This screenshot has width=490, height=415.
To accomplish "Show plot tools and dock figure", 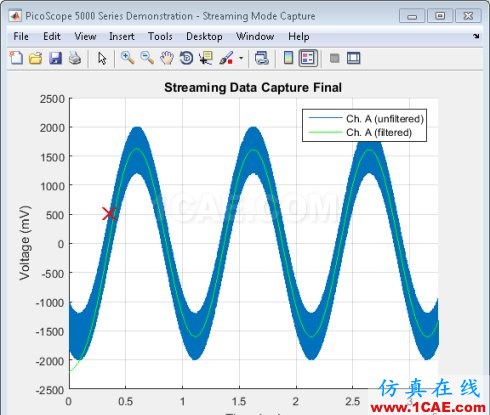I will click(x=353, y=58).
